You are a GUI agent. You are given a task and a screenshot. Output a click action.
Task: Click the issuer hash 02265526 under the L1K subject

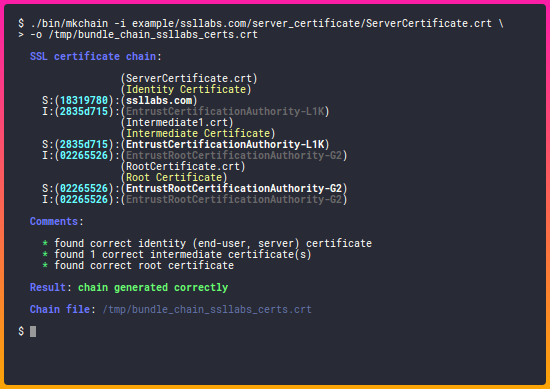pos(84,155)
